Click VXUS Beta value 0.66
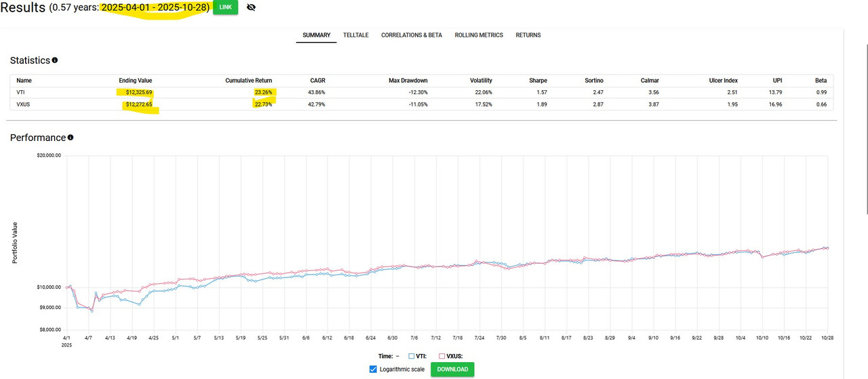The width and height of the screenshot is (868, 379). click(821, 104)
